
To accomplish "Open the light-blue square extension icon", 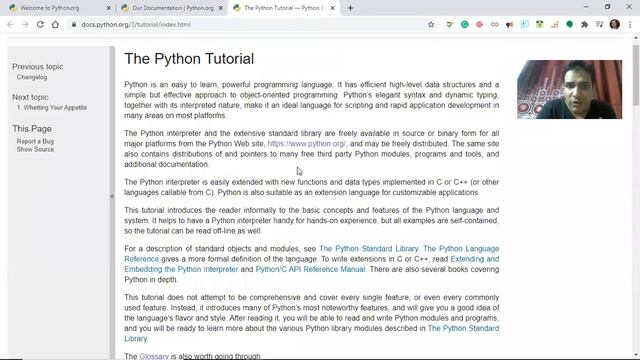I will (524, 24).
